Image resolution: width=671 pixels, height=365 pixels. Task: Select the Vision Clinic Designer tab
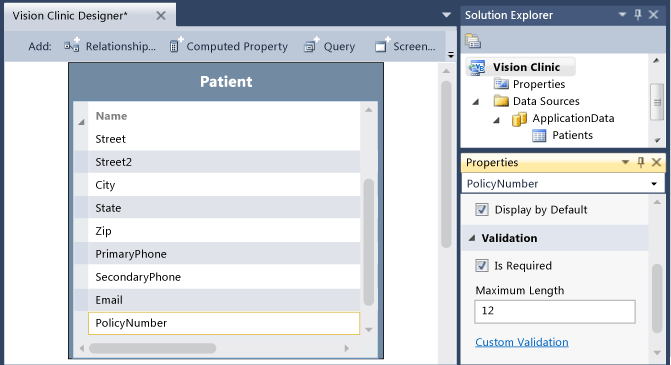[70, 16]
